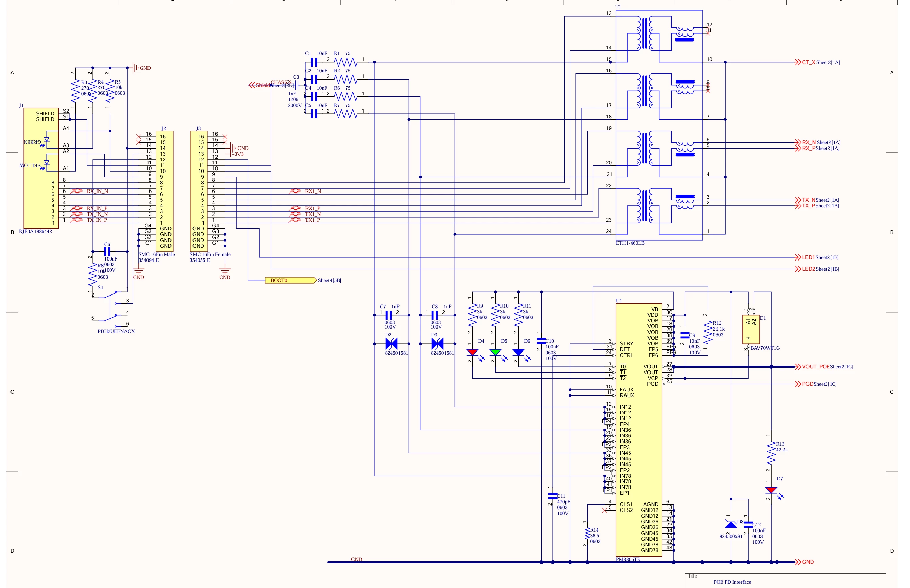Viewport: 910px width, 588px height.
Task: Select capacitor C11 symbol
Action: (x=552, y=496)
